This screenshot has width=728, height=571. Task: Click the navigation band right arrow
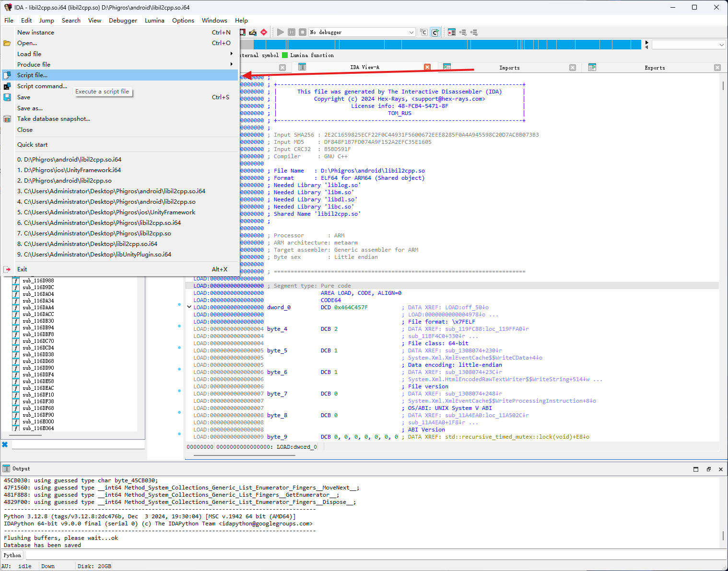click(646, 43)
